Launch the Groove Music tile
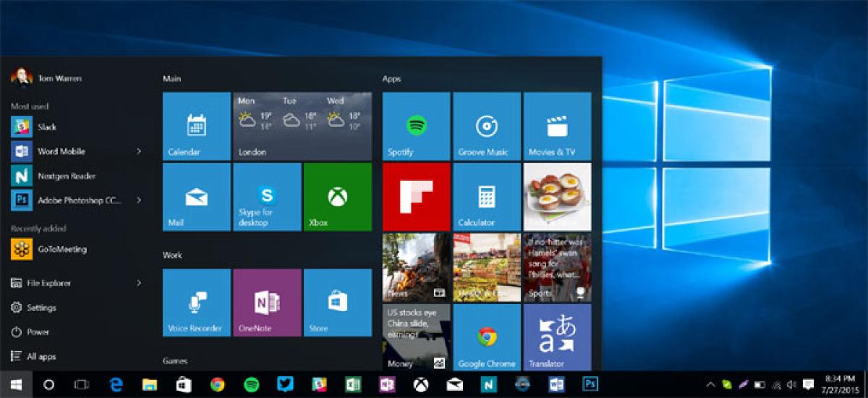The width and height of the screenshot is (868, 398). (487, 126)
